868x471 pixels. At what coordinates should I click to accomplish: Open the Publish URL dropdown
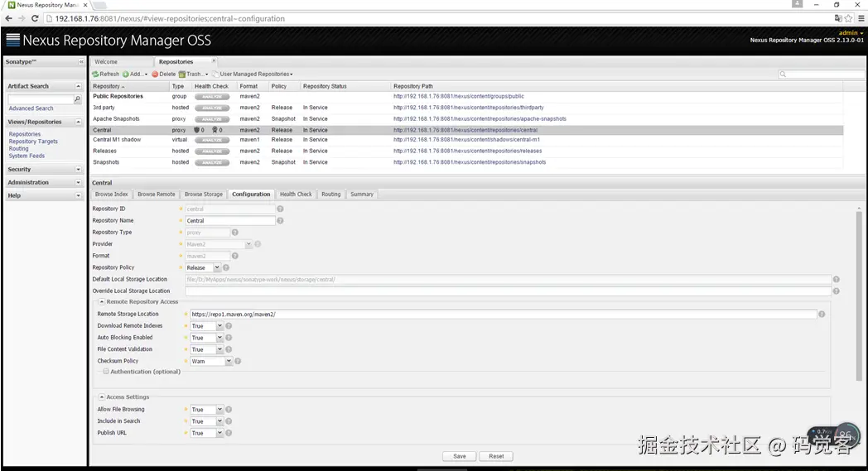[x=219, y=433]
